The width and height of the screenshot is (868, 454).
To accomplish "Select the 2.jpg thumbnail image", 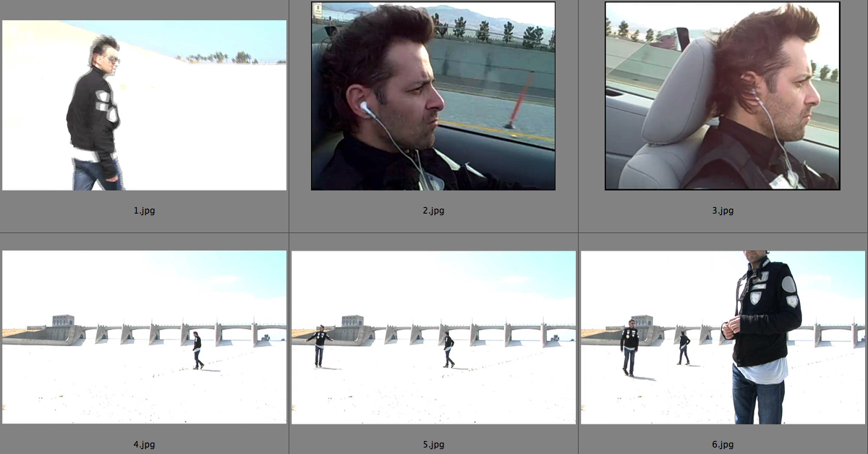I will pyautogui.click(x=433, y=96).
